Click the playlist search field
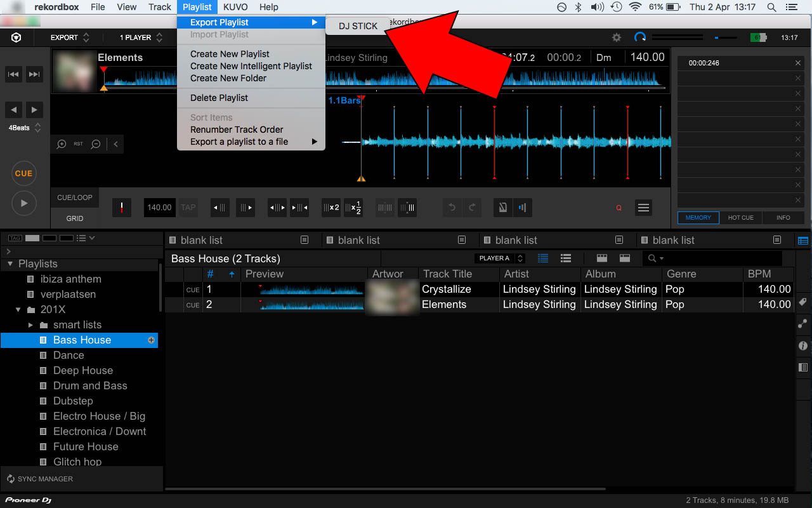 coord(717,258)
